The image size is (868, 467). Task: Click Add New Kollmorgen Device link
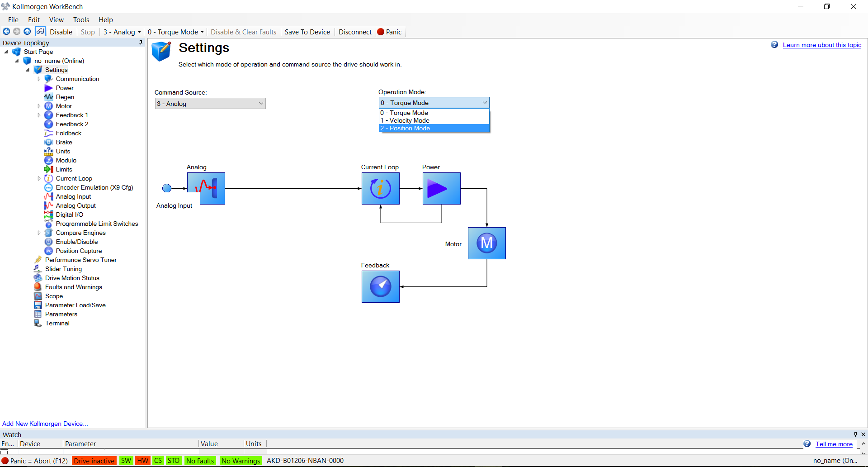(x=45, y=424)
